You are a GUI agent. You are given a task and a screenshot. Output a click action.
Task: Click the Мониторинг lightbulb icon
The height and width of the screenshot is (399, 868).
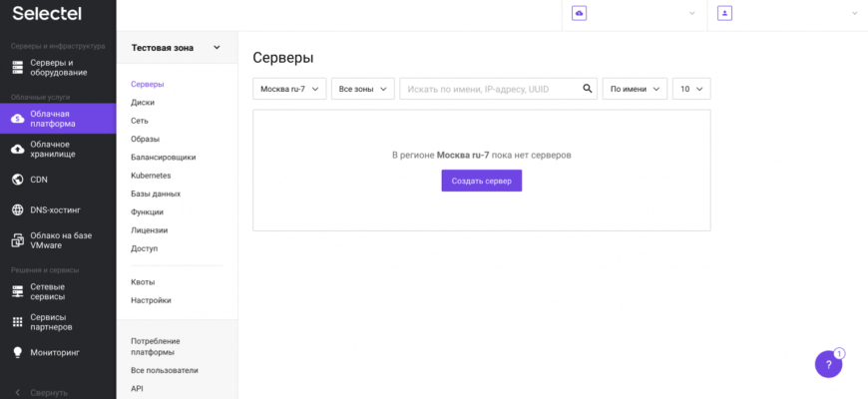pyautogui.click(x=18, y=352)
